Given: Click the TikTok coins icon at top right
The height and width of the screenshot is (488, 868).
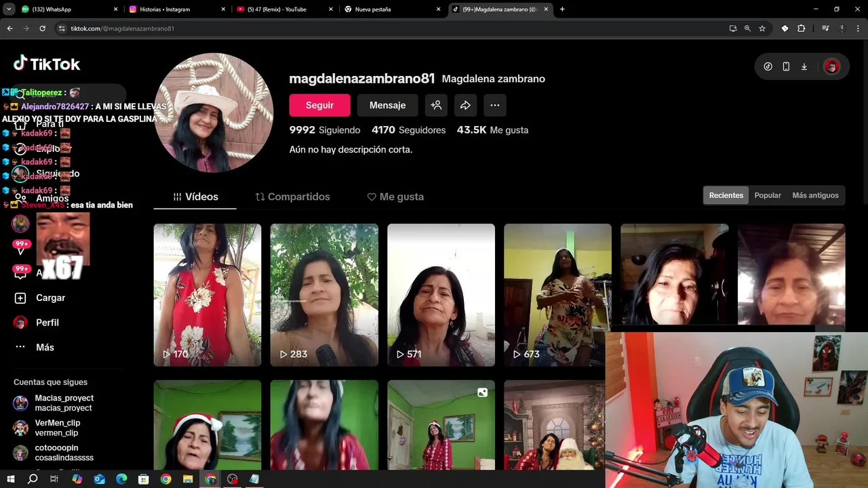Looking at the screenshot, I should (768, 66).
